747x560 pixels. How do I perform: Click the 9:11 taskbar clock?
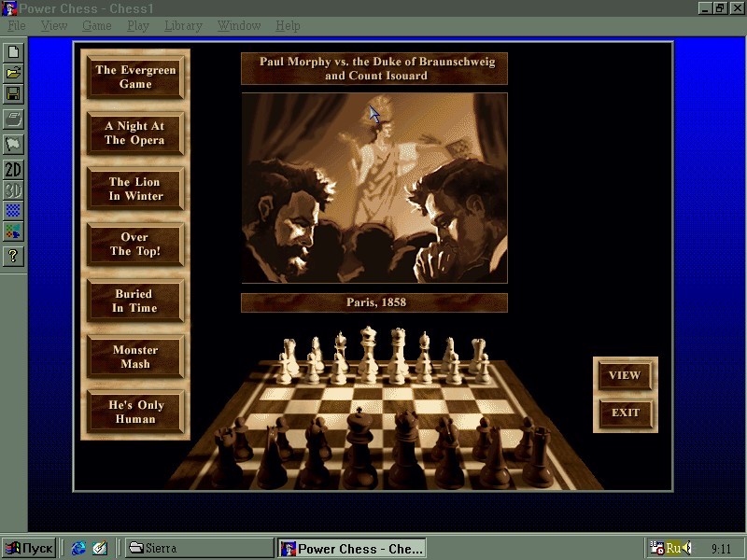[721, 549]
